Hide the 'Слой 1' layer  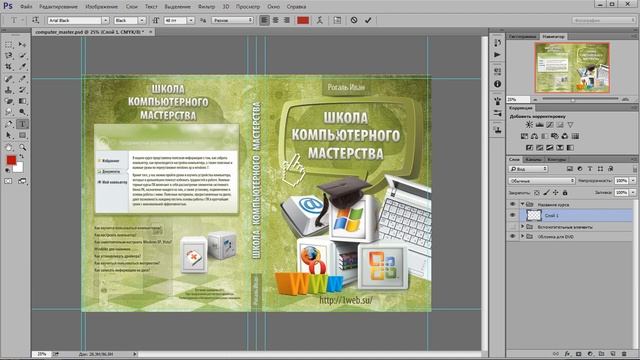click(x=513, y=215)
